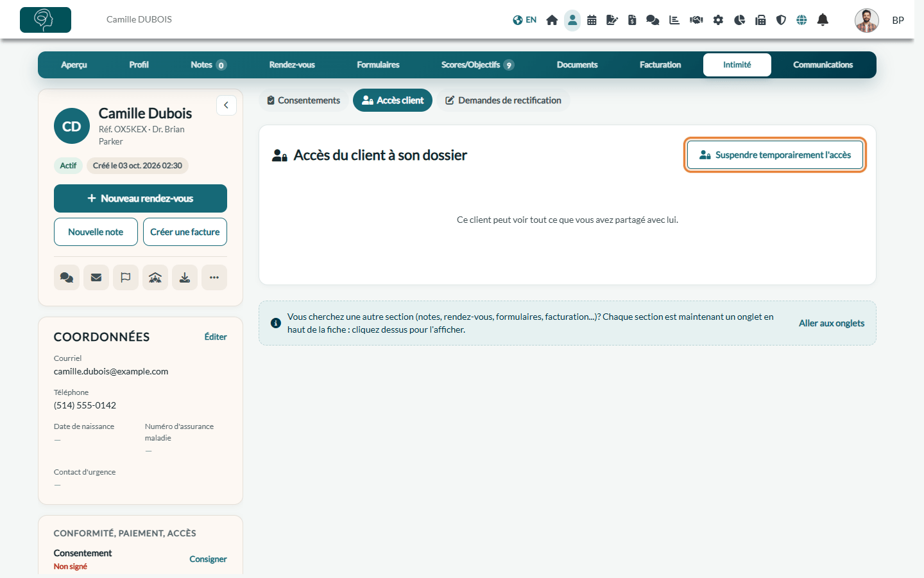Open the cash register icon
This screenshot has width=924, height=578.
pos(760,20)
